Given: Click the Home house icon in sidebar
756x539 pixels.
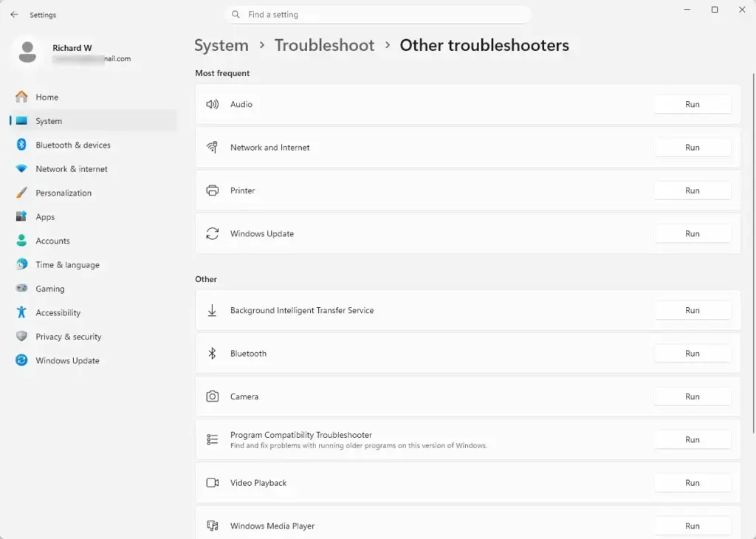Looking at the screenshot, I should (x=21, y=97).
